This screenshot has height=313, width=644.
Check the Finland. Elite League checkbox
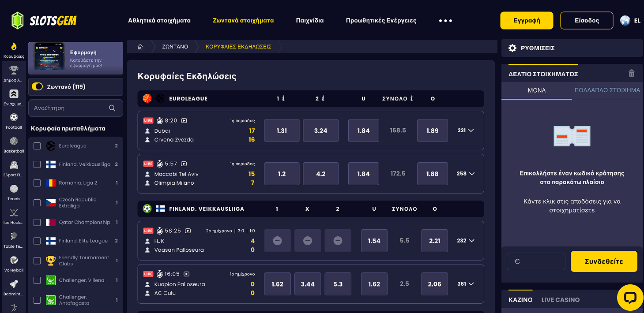click(x=37, y=241)
